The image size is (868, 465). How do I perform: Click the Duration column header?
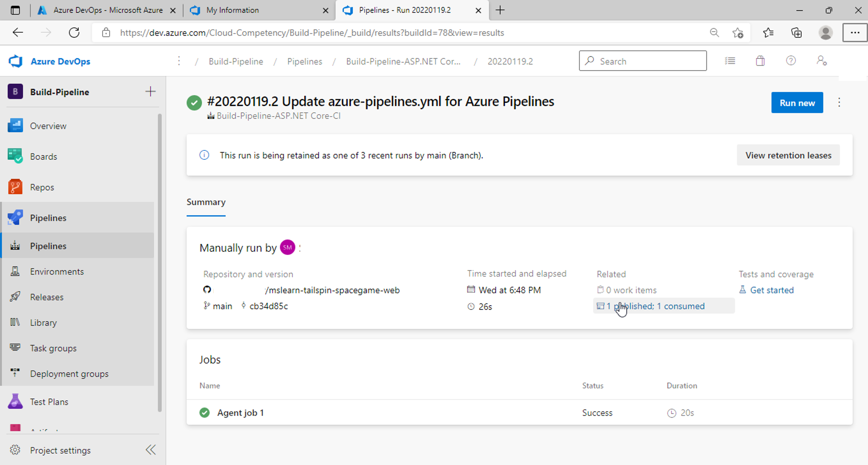[682, 386]
